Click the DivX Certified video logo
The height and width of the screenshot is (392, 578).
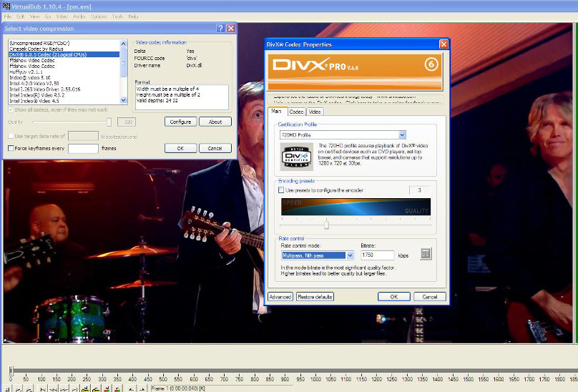[x=297, y=157]
